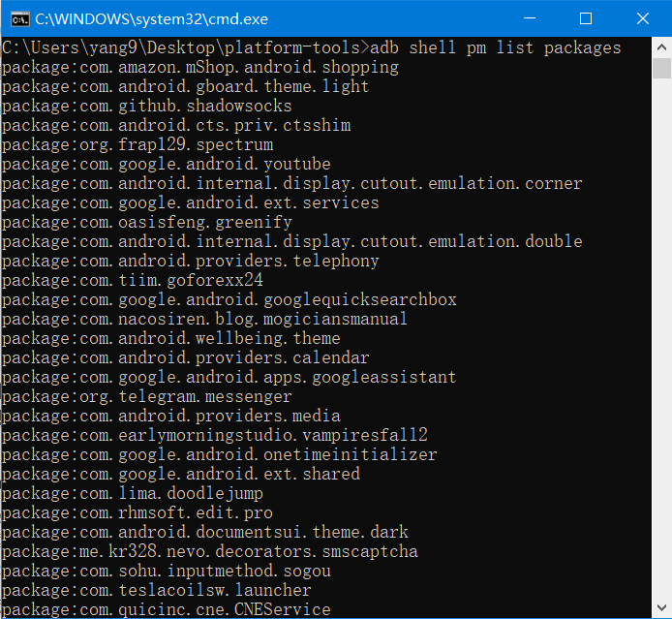This screenshot has height=619, width=672.
Task: Click the window title C:\WINDOWS\system32\cmd.exe
Action: [x=151, y=19]
